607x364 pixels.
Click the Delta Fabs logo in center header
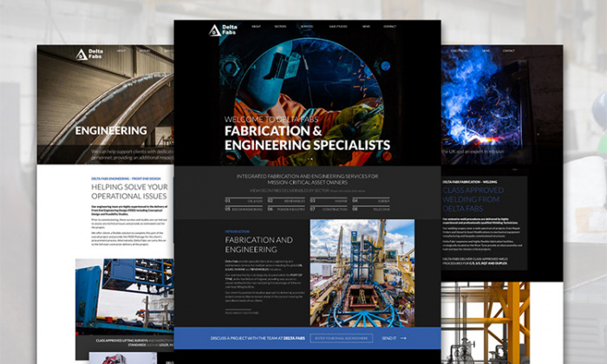click(x=219, y=30)
